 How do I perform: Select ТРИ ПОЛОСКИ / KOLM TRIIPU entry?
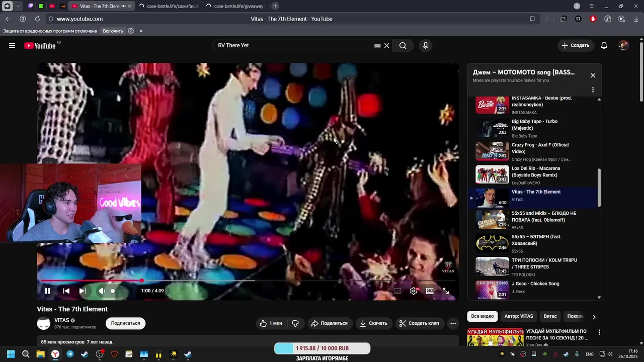[x=533, y=267]
